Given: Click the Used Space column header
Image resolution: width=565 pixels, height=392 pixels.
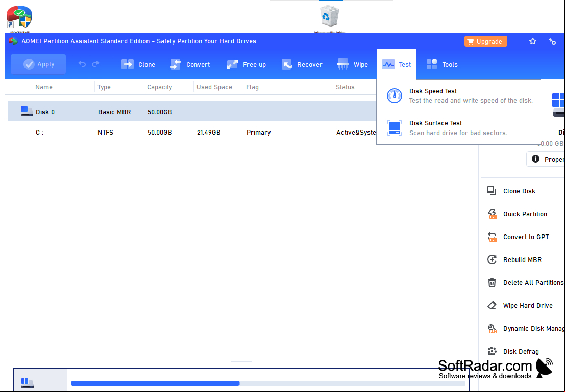Looking at the screenshot, I should coord(214,87).
